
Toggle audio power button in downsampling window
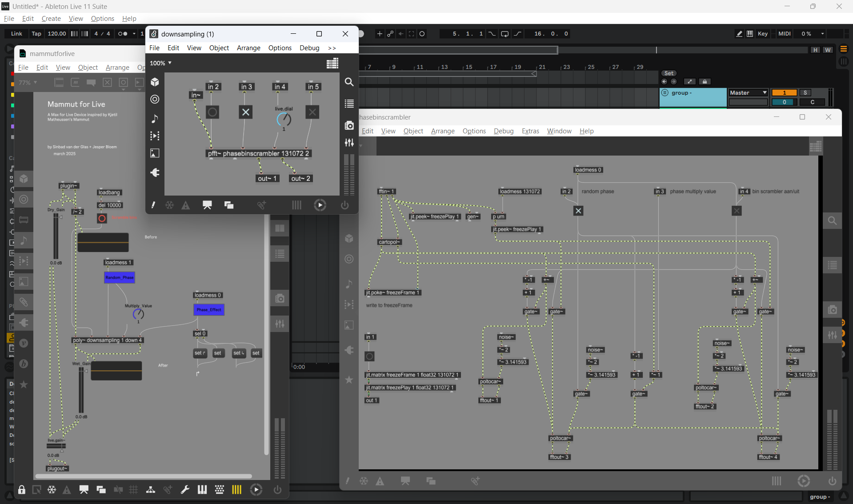point(345,205)
